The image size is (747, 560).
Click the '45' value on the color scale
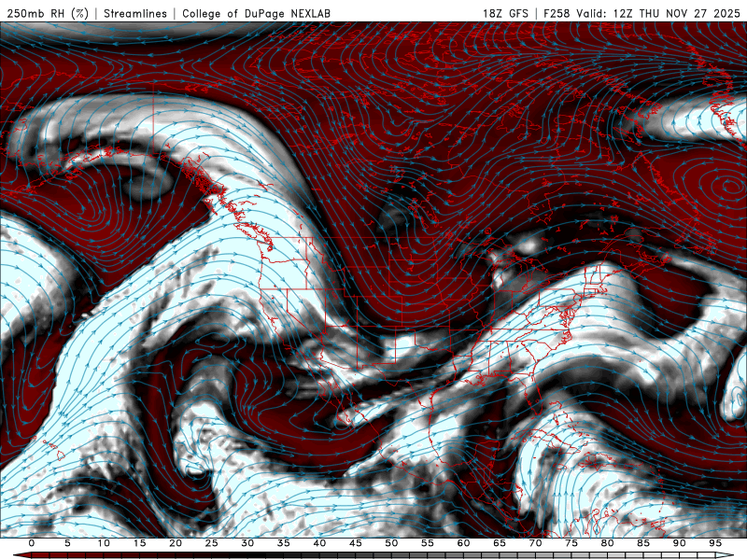click(x=356, y=543)
